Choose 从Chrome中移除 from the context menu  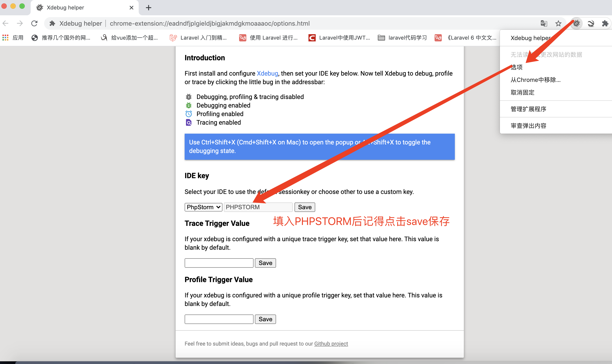coord(535,80)
